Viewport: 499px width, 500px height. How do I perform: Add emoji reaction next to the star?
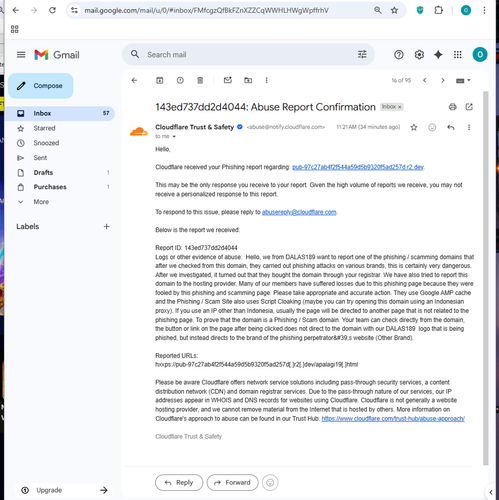pos(432,127)
